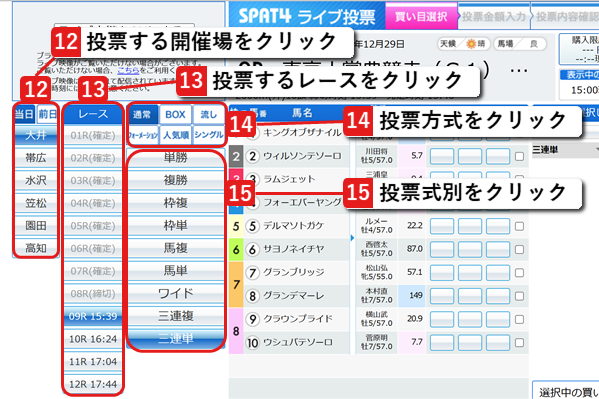Click the small blue arrow beside row 6

[352, 238]
